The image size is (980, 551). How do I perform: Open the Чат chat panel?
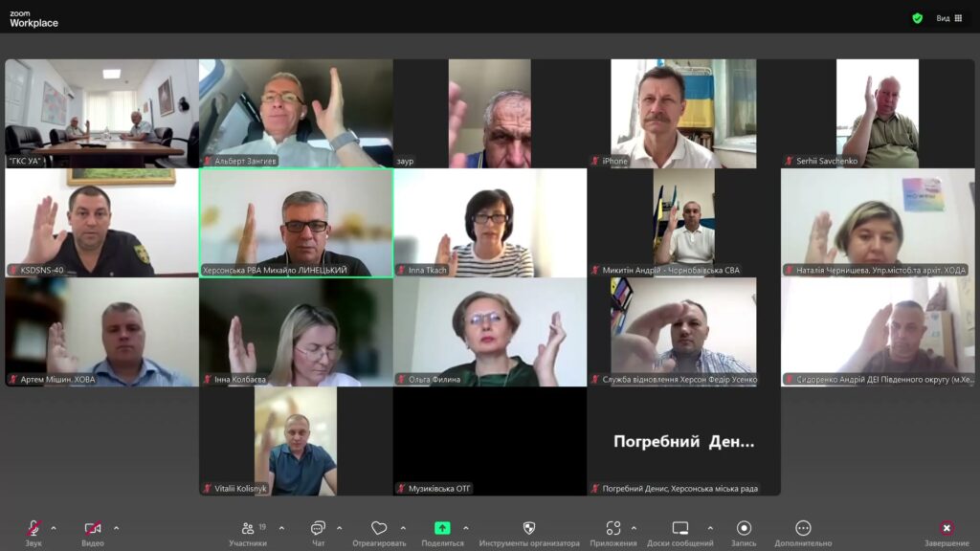pyautogui.click(x=318, y=528)
